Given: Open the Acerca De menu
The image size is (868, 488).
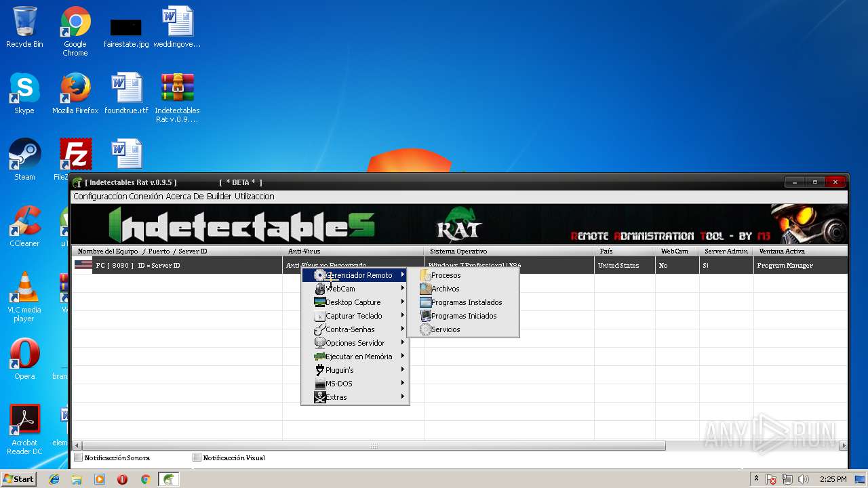Looking at the screenshot, I should point(185,197).
